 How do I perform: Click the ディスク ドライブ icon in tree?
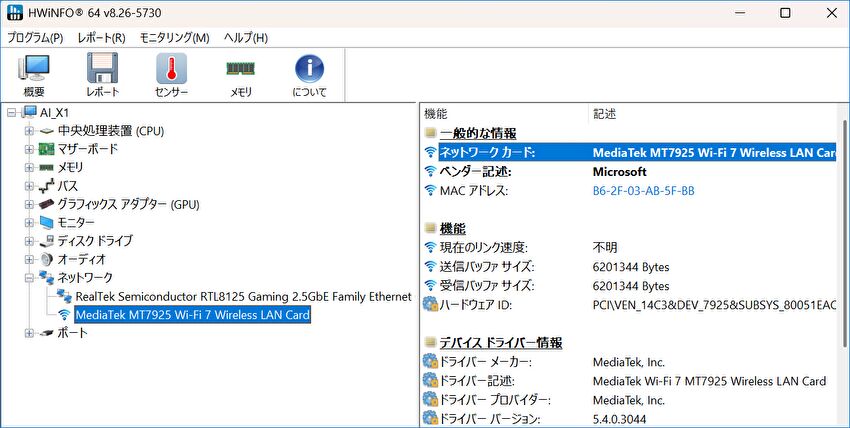pos(47,241)
